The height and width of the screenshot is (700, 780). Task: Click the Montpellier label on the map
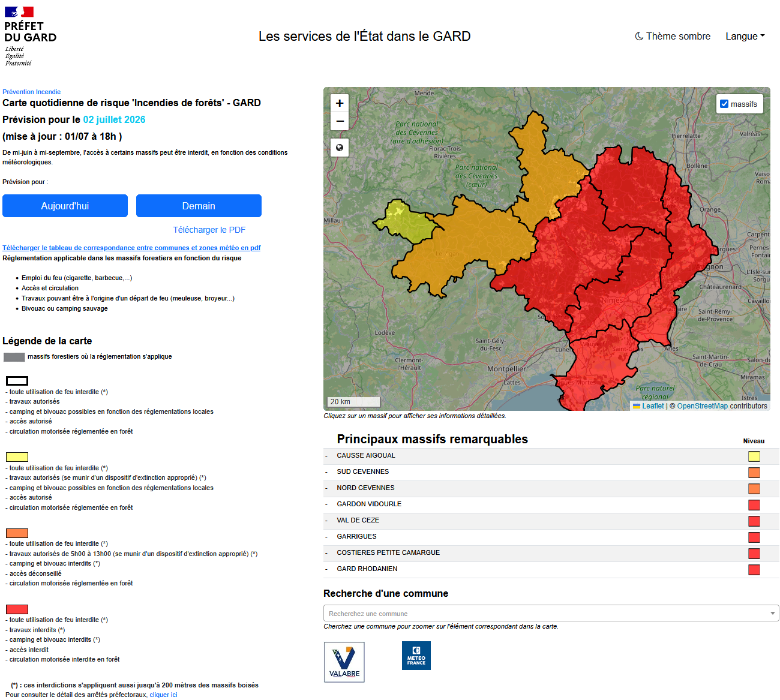(x=506, y=369)
